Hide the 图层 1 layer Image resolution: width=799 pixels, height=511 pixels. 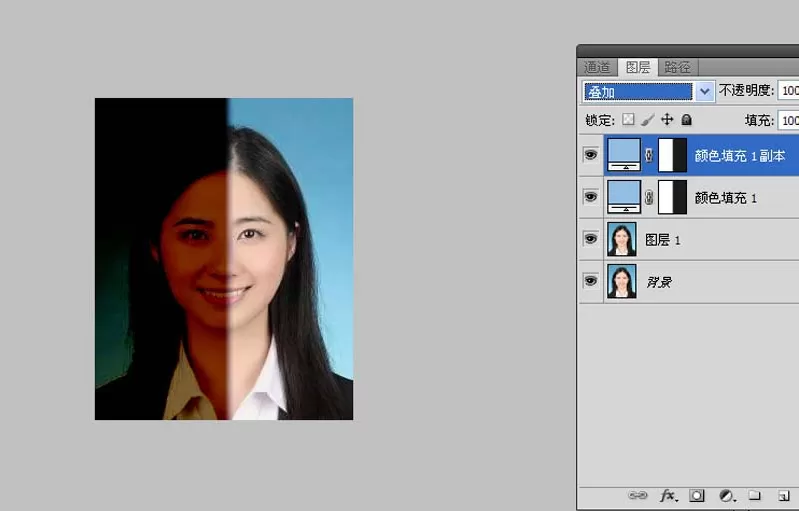(x=591, y=238)
